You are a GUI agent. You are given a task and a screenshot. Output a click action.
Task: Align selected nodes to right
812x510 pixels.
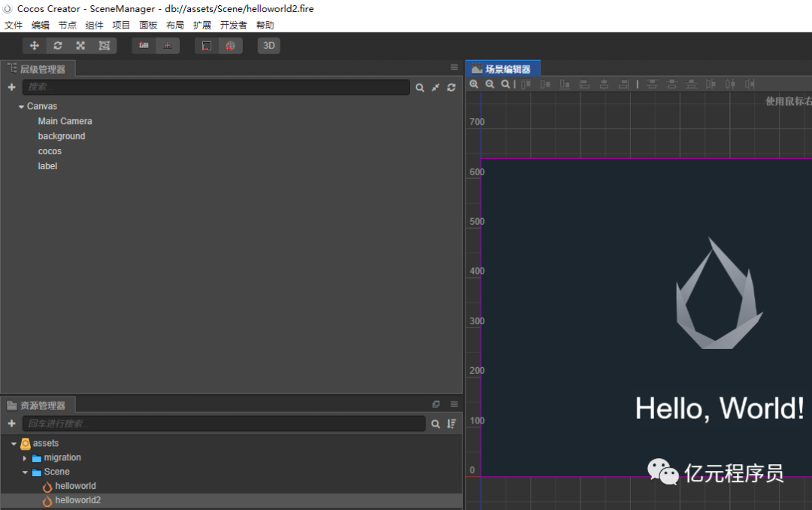pos(623,84)
